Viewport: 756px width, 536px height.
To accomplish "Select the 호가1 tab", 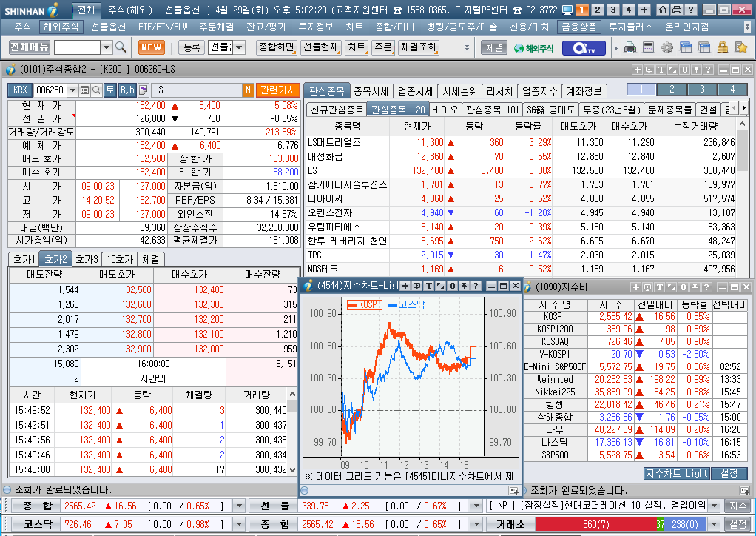I will point(24,259).
